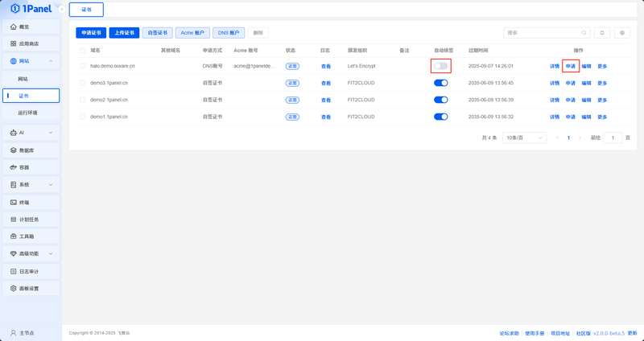644x341 pixels.
Task: Open the 应用商店 sidebar item
Action: coord(31,43)
